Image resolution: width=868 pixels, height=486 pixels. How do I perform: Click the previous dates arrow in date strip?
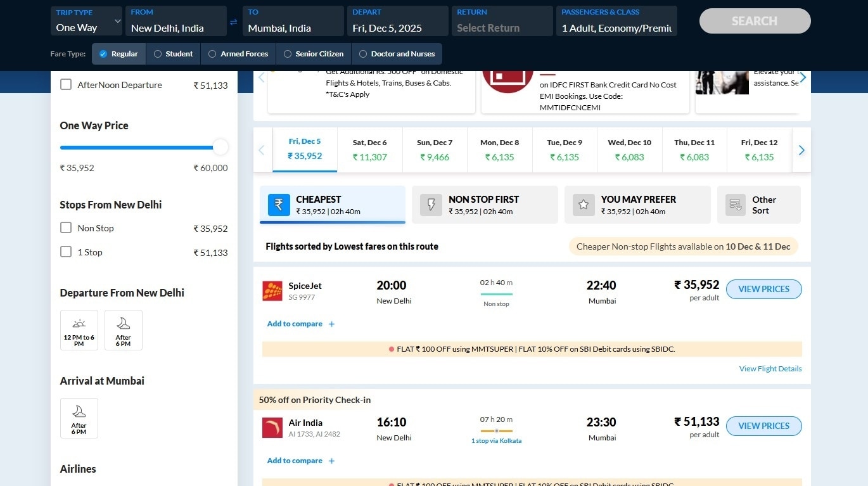pos(262,150)
